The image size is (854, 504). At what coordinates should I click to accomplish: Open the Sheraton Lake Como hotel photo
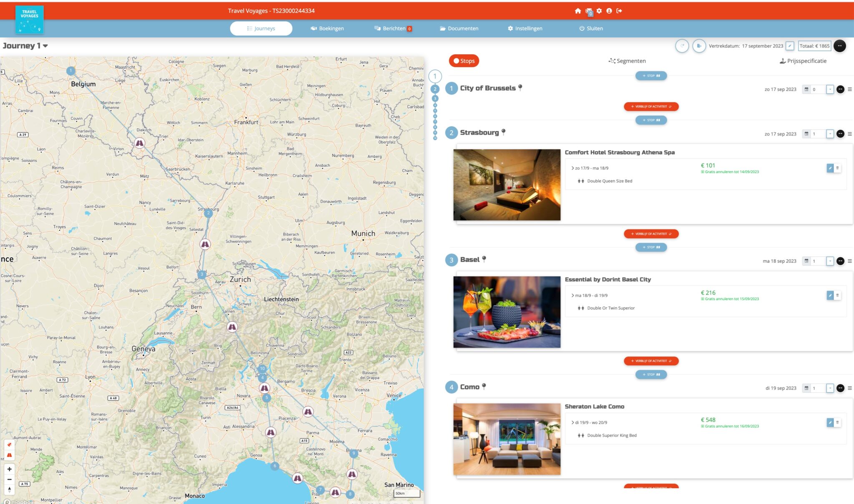[507, 439]
